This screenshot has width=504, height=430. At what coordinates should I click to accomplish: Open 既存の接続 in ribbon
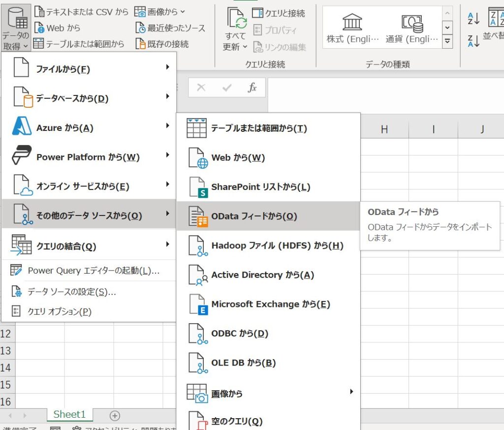162,44
